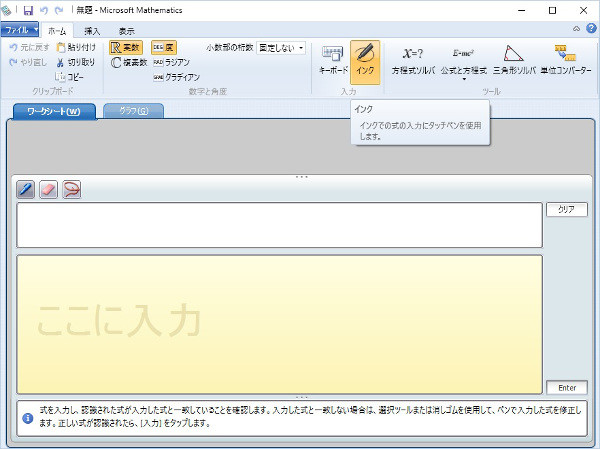Click the Redo arrow in title bar
Image resolution: width=600 pixels, height=449 pixels.
[59, 10]
